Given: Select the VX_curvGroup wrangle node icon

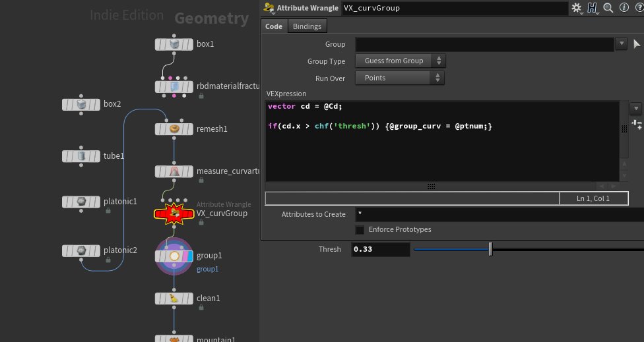Looking at the screenshot, I should point(174,214).
